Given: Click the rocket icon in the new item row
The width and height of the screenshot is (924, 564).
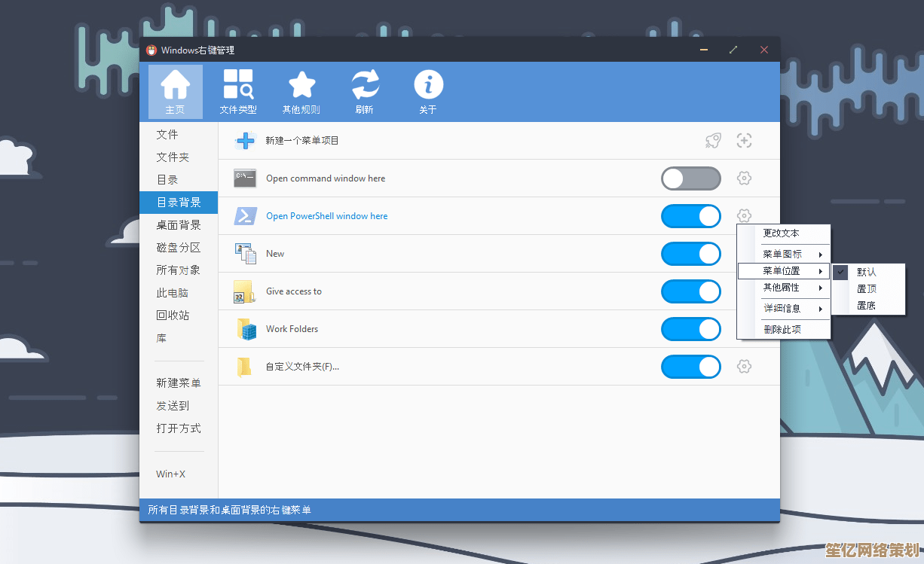Looking at the screenshot, I should click(x=713, y=140).
